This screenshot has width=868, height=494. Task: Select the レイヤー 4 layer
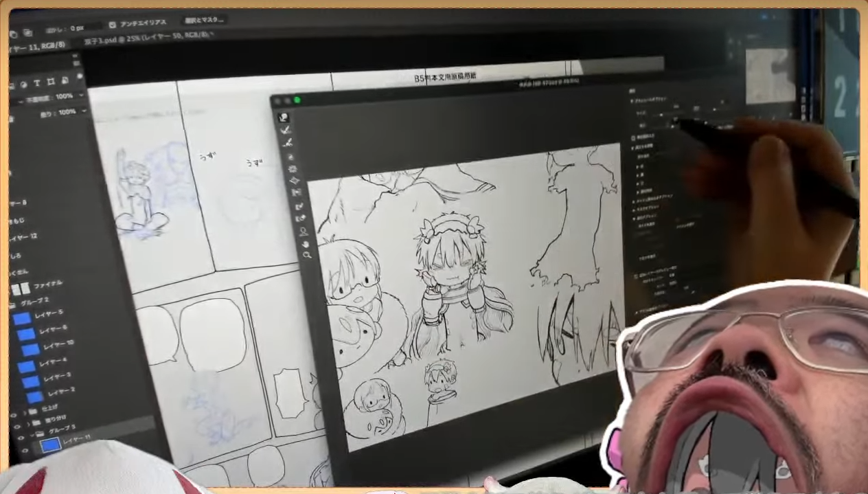click(54, 361)
